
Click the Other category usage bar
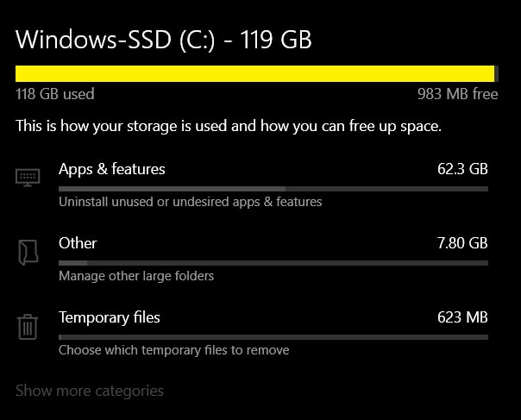coord(273,263)
